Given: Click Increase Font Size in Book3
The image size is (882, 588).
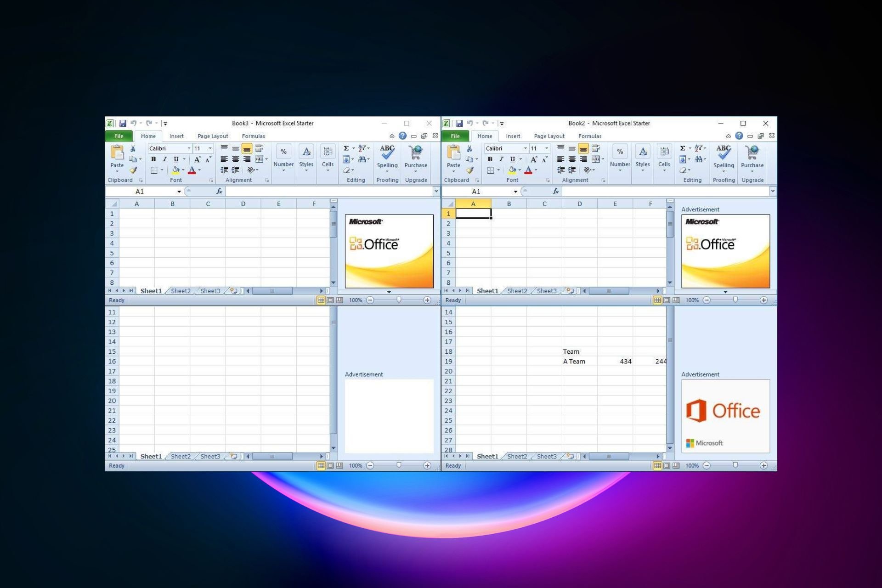Looking at the screenshot, I should (197, 159).
